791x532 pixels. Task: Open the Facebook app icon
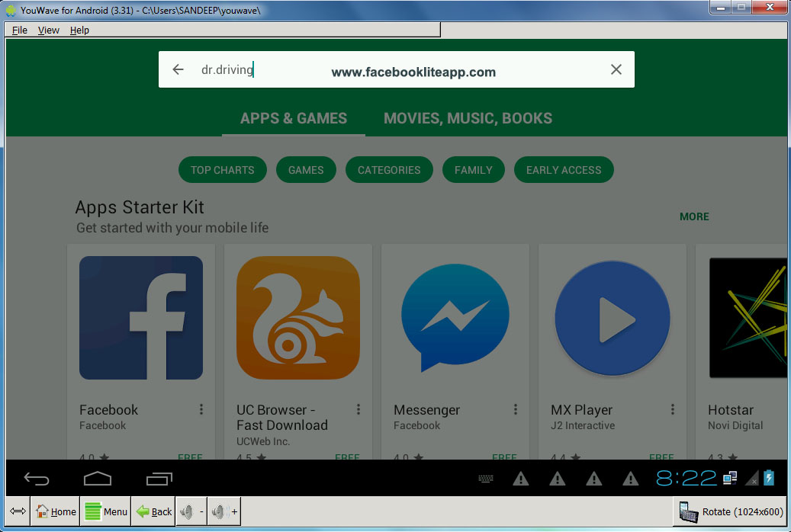click(141, 318)
